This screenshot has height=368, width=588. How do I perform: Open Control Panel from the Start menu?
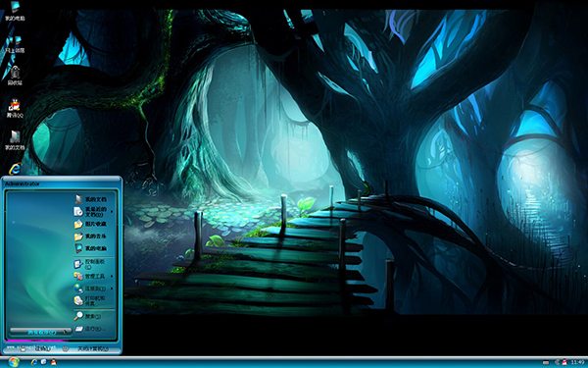pyautogui.click(x=94, y=264)
